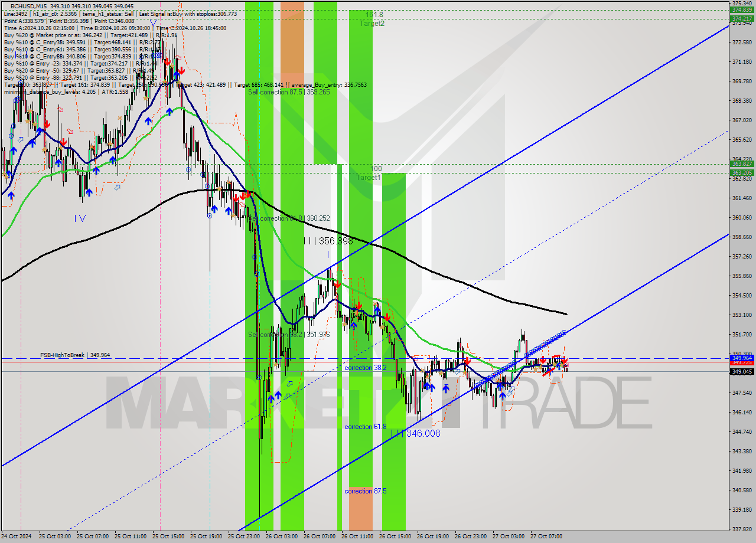The image size is (756, 543).
Task: Click the 'Sell correction 87.5 | 369.265' label
Action: [x=289, y=92]
